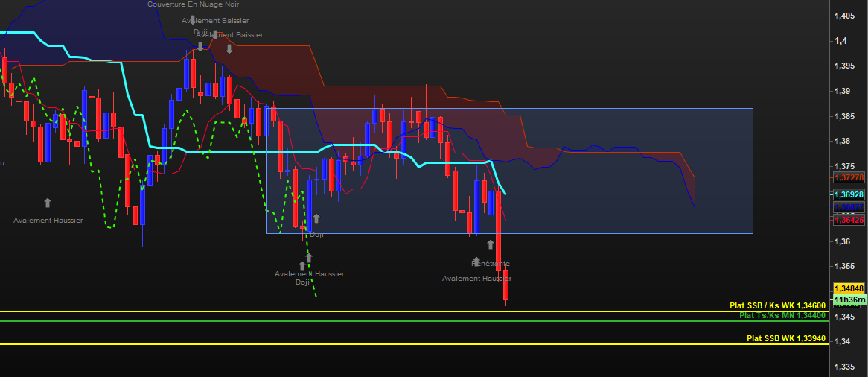868x377 pixels.
Task: Click the 1,355 level on the price axis
Action: pyautogui.click(x=846, y=266)
